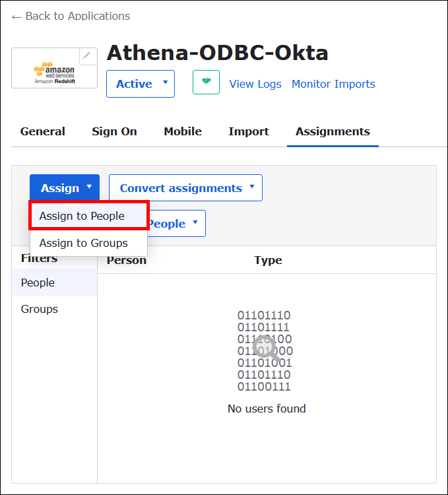The image size is (448, 495).
Task: Open the View Logs link
Action: pyautogui.click(x=255, y=84)
